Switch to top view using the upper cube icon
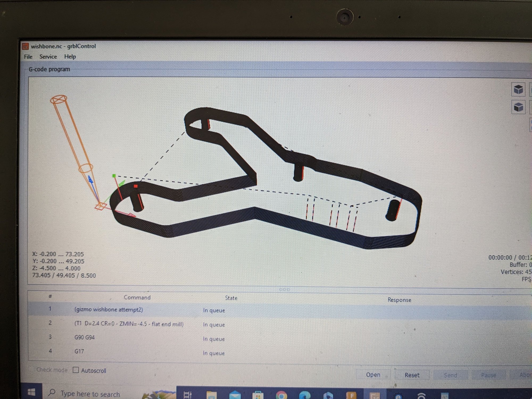Image resolution: width=532 pixels, height=399 pixels. coord(519,90)
